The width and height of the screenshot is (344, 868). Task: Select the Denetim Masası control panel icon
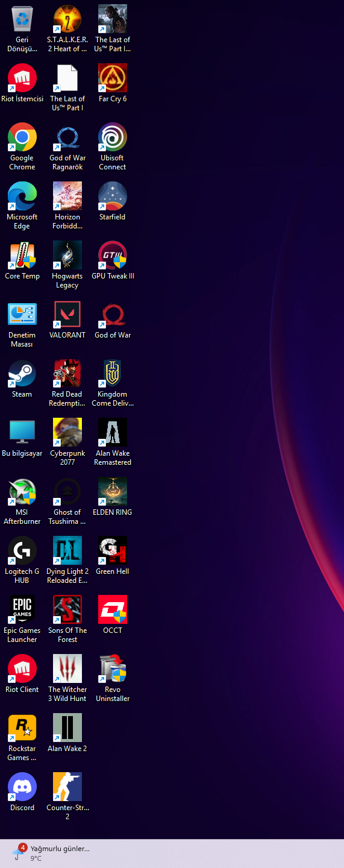pyautogui.click(x=22, y=315)
